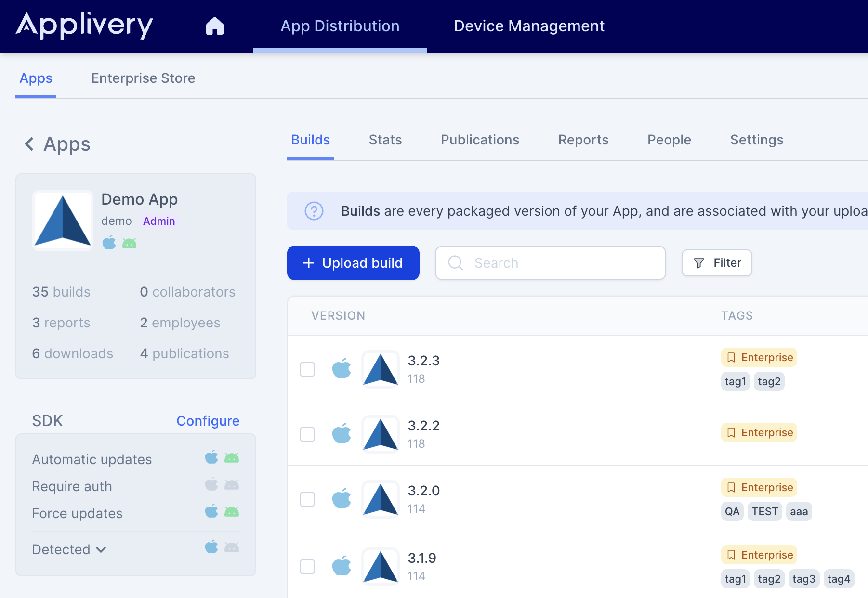Viewport: 868px width, 598px height.
Task: Click the Apple icon next to Automatic updates
Action: [x=211, y=458]
